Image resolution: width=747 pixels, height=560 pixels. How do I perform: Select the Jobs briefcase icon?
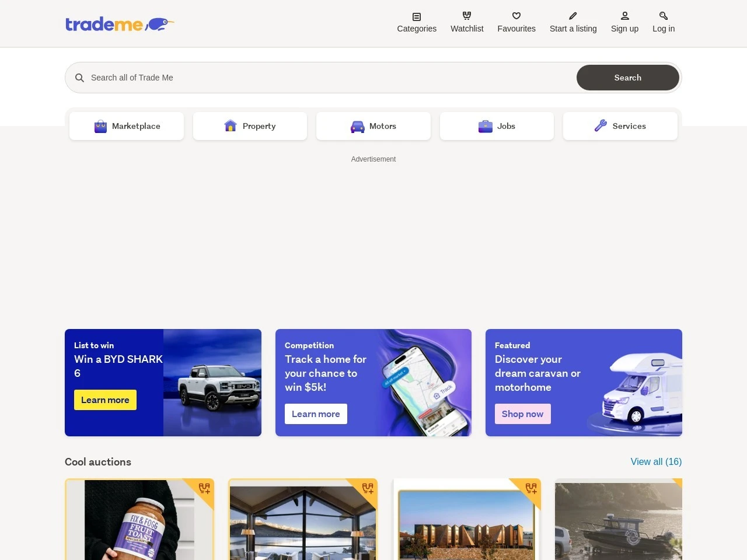pyautogui.click(x=485, y=126)
